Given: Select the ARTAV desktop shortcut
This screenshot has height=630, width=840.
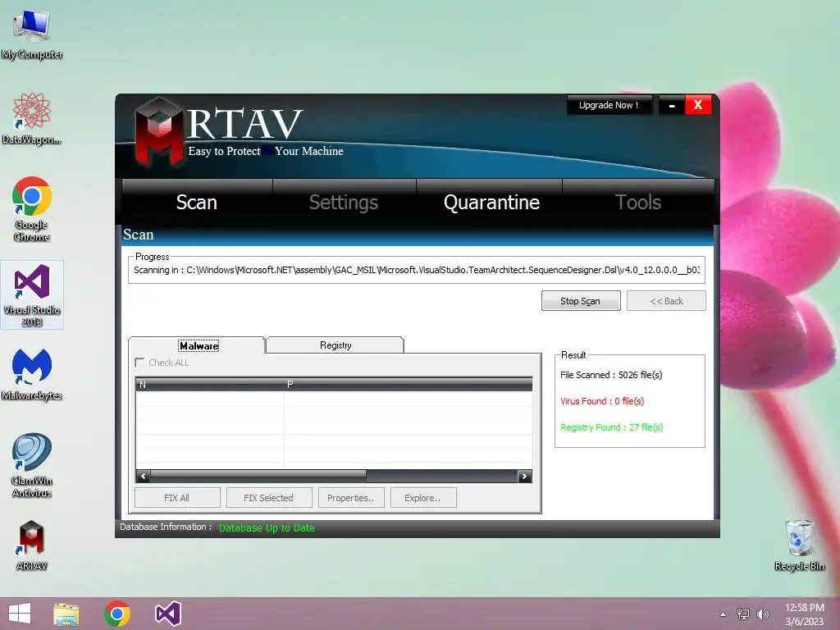Looking at the screenshot, I should pyautogui.click(x=32, y=545).
